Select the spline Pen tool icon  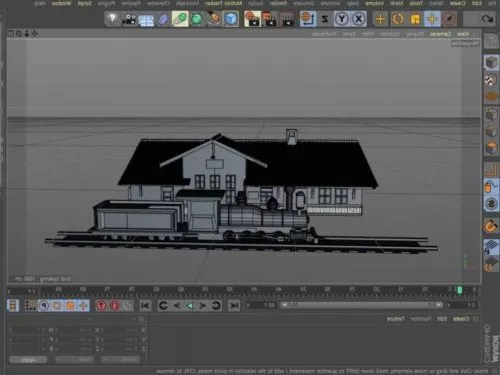click(x=214, y=19)
